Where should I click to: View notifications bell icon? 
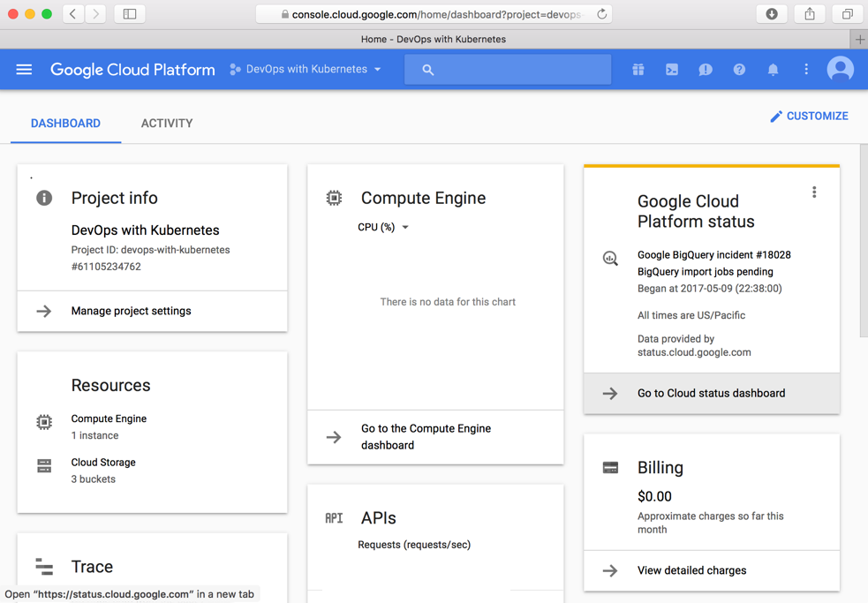point(773,70)
